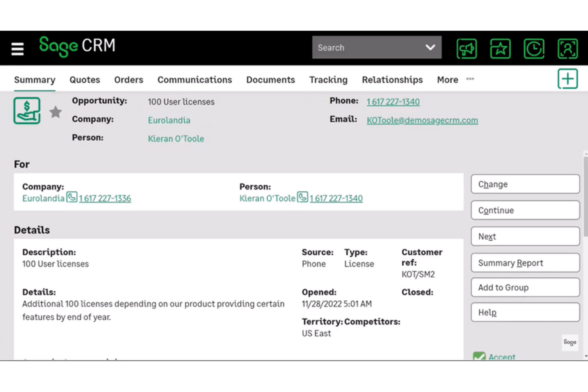The image size is (588, 392).
Task: Call Eurolandia via the phone icon
Action: tap(72, 197)
